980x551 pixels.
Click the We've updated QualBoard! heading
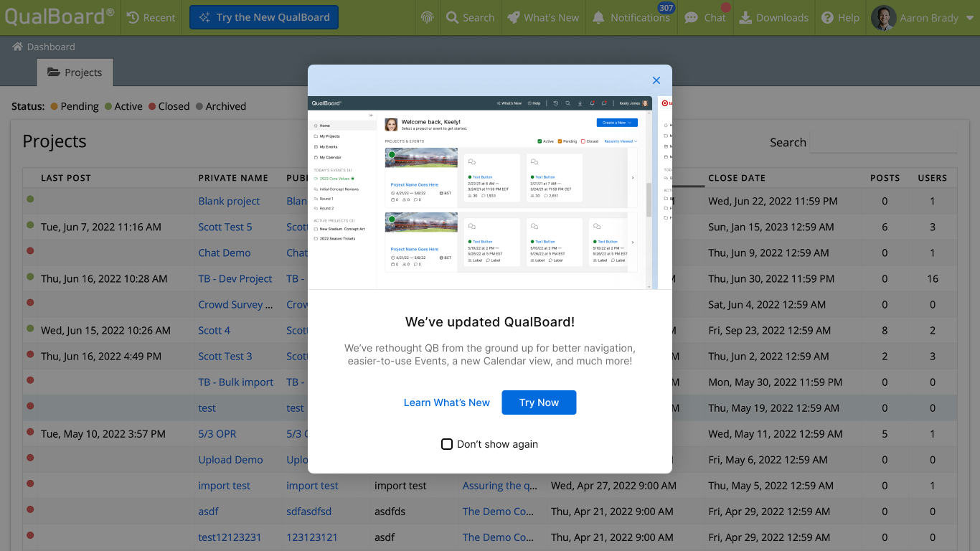[x=490, y=322]
